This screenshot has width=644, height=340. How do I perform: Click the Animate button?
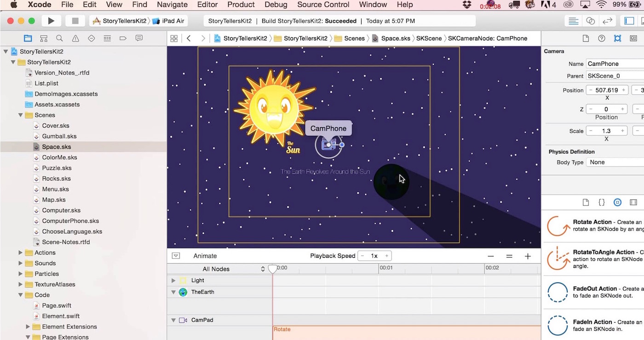(x=205, y=256)
